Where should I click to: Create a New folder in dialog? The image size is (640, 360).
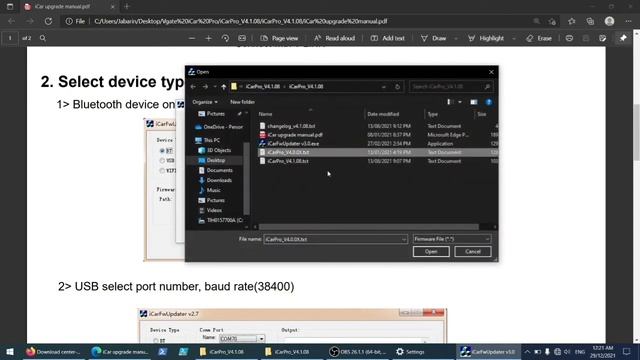(x=242, y=102)
